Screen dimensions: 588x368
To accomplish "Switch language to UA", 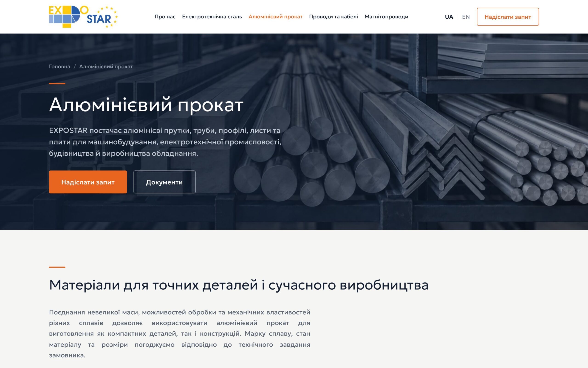I will 449,17.
